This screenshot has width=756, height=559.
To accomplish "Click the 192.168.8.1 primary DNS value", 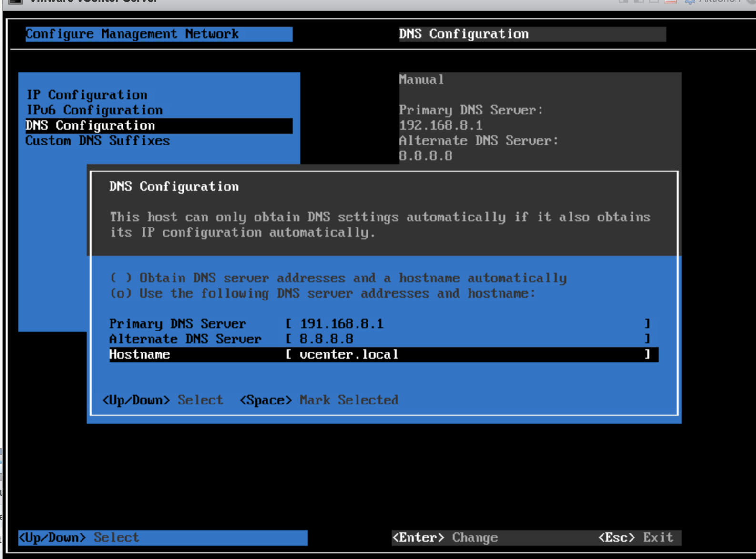I will pyautogui.click(x=441, y=125).
